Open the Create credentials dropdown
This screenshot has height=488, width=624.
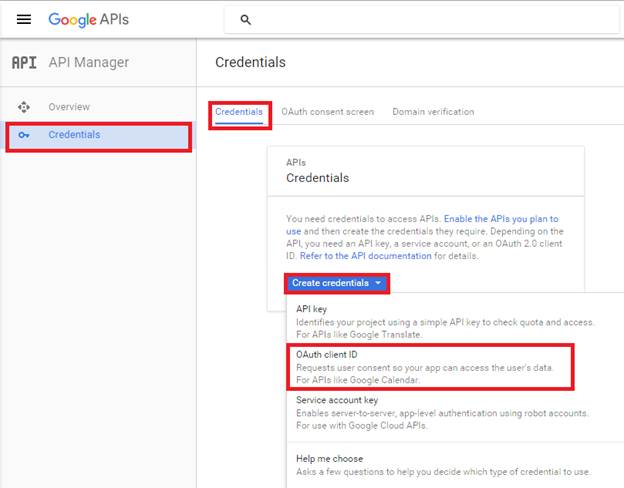(337, 283)
